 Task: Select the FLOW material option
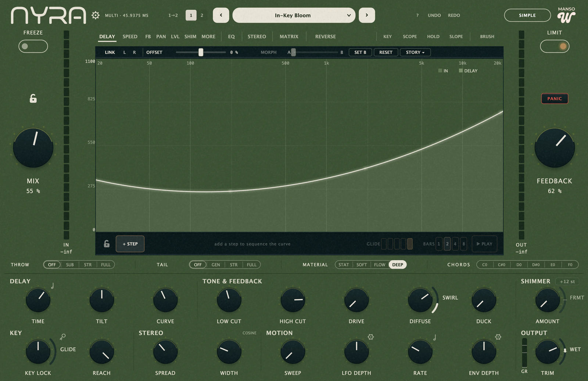[380, 265]
